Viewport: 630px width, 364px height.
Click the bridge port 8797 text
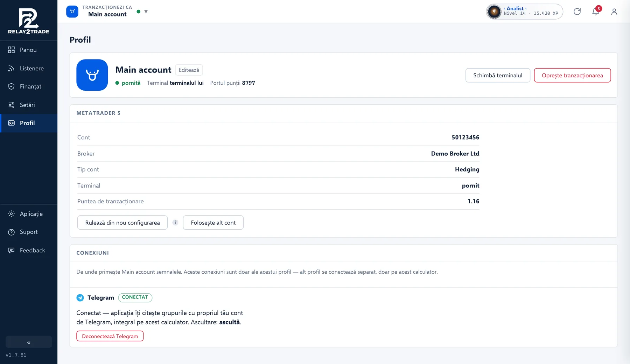[232, 83]
